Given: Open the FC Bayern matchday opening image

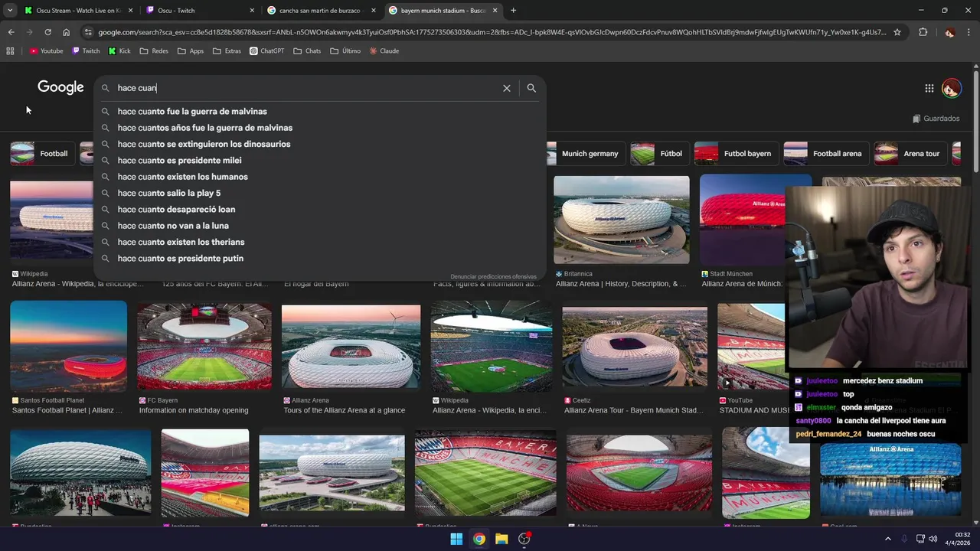Looking at the screenshot, I should [x=204, y=346].
